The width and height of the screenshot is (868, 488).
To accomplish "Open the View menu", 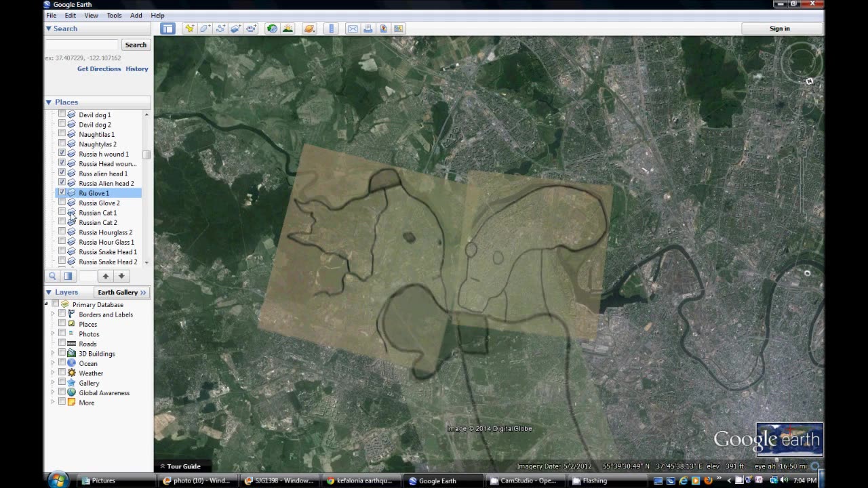I will [x=92, y=15].
